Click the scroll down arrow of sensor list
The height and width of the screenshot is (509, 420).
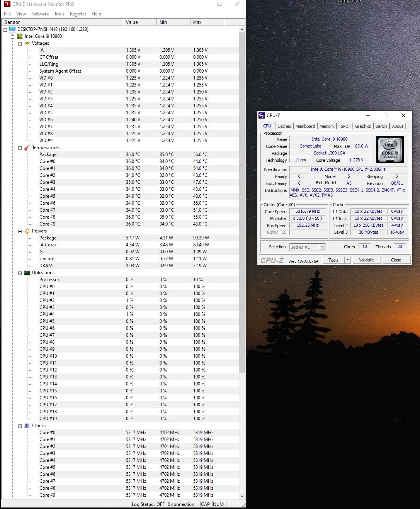tap(242, 496)
